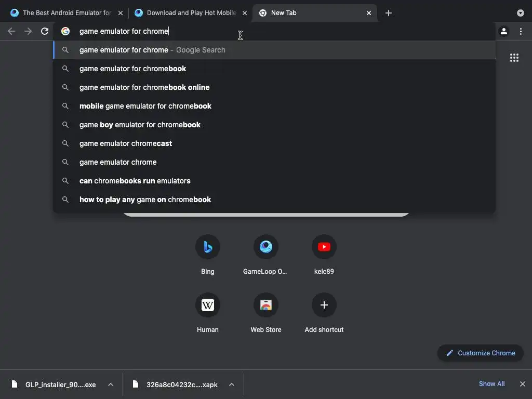This screenshot has height=399, width=532.
Task: Open a new tab with the plus button
Action: click(x=389, y=13)
